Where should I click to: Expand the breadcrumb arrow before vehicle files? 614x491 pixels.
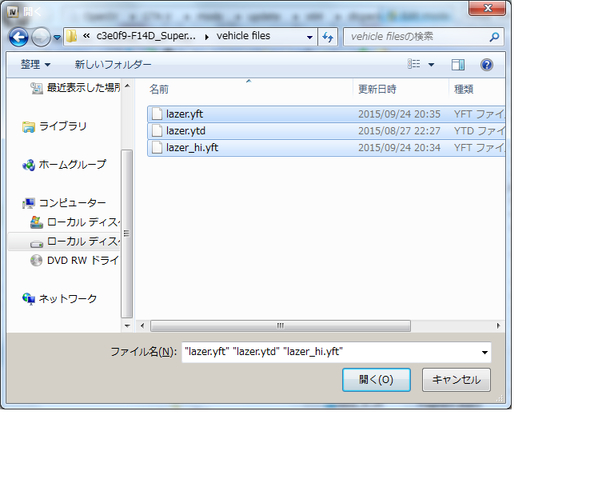point(206,37)
